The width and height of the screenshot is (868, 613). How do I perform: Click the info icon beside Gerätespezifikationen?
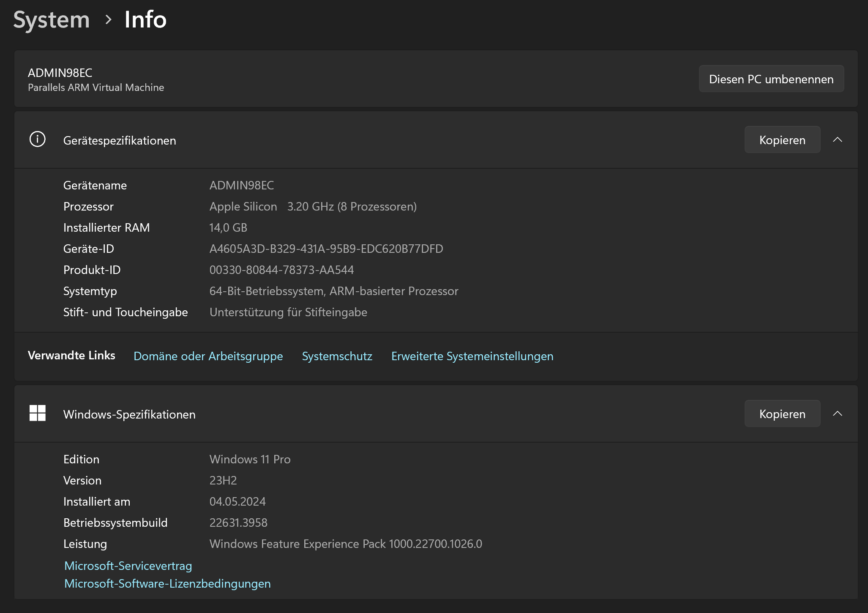coord(37,139)
